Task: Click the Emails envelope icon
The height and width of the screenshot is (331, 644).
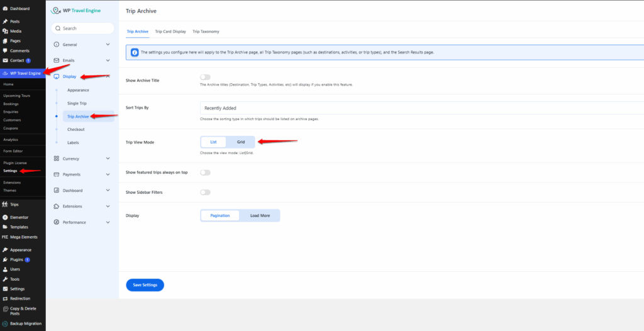Action: 57,60
